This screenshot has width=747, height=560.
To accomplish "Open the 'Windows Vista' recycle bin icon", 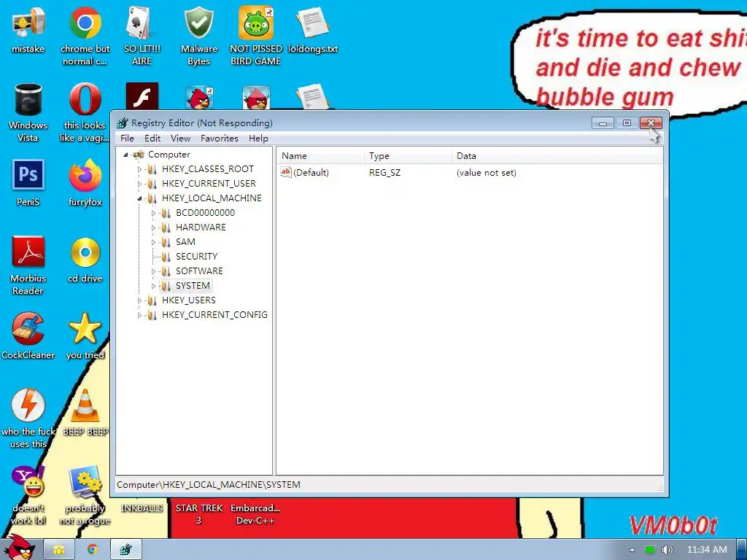I will click(x=28, y=112).
